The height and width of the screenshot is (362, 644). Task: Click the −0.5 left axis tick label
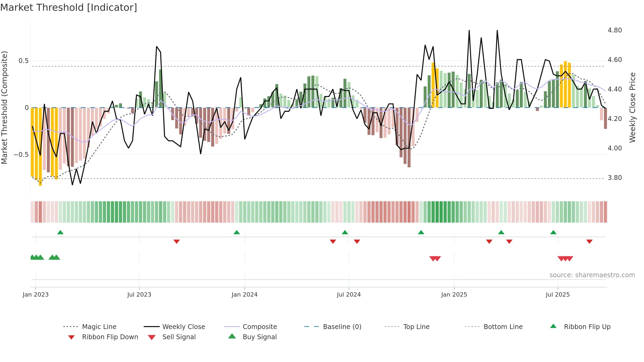[x=21, y=155]
